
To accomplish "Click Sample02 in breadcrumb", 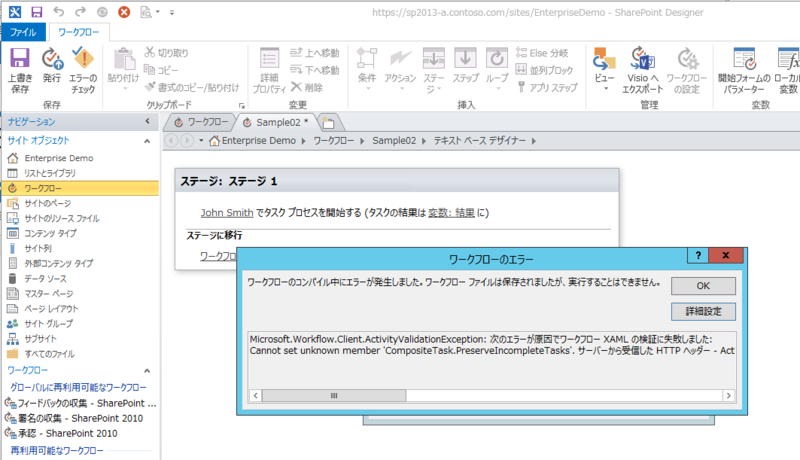I will (394, 141).
